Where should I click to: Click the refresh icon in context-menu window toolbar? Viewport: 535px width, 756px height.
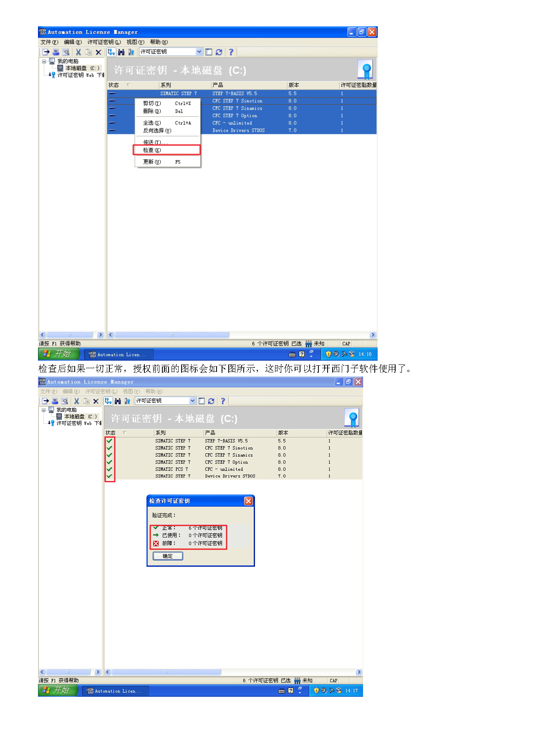click(219, 52)
